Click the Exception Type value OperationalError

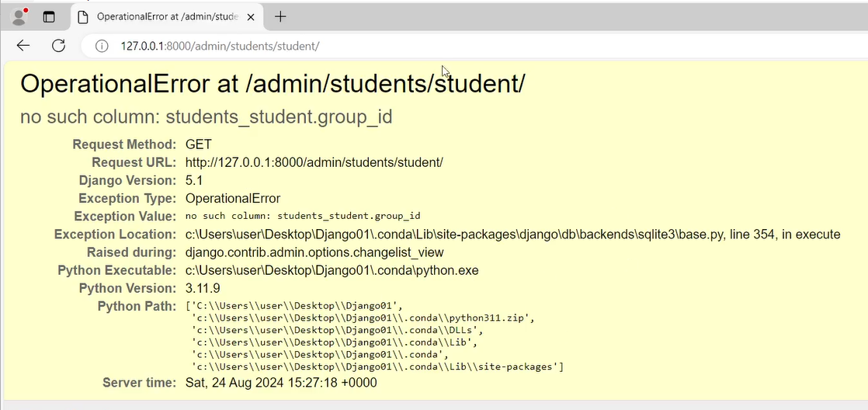233,198
